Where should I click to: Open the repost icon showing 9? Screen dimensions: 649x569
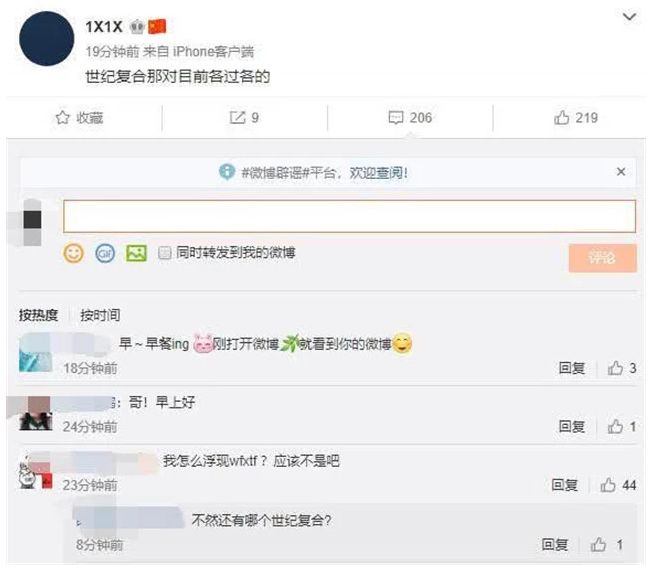(x=244, y=118)
